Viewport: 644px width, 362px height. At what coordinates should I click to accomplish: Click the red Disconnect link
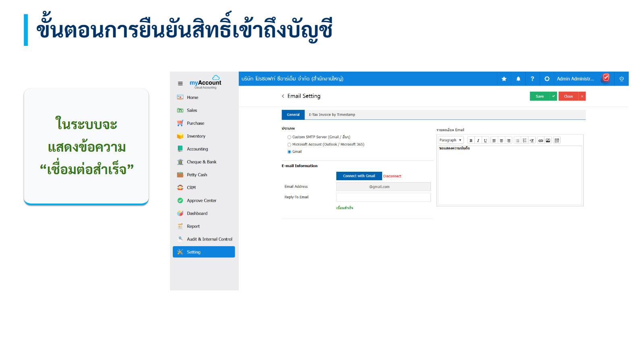(392, 176)
